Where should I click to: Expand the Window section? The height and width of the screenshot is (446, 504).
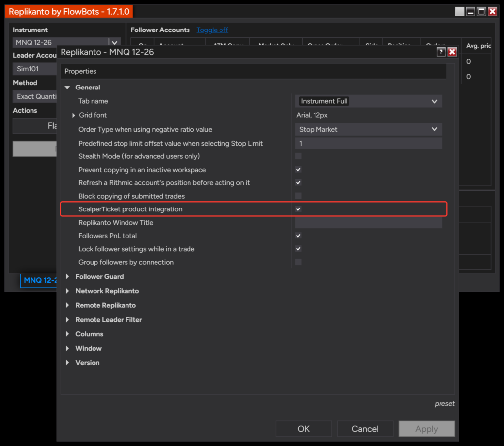(x=67, y=348)
